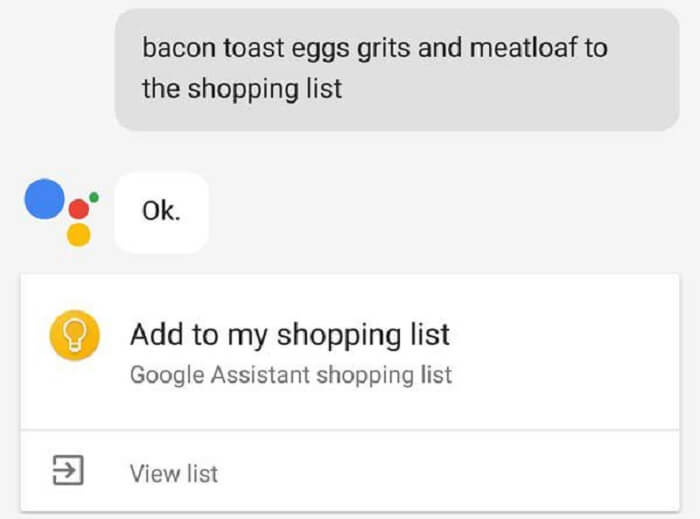The height and width of the screenshot is (519, 700).
Task: Click the word 'and' in user message
Action: point(440,48)
